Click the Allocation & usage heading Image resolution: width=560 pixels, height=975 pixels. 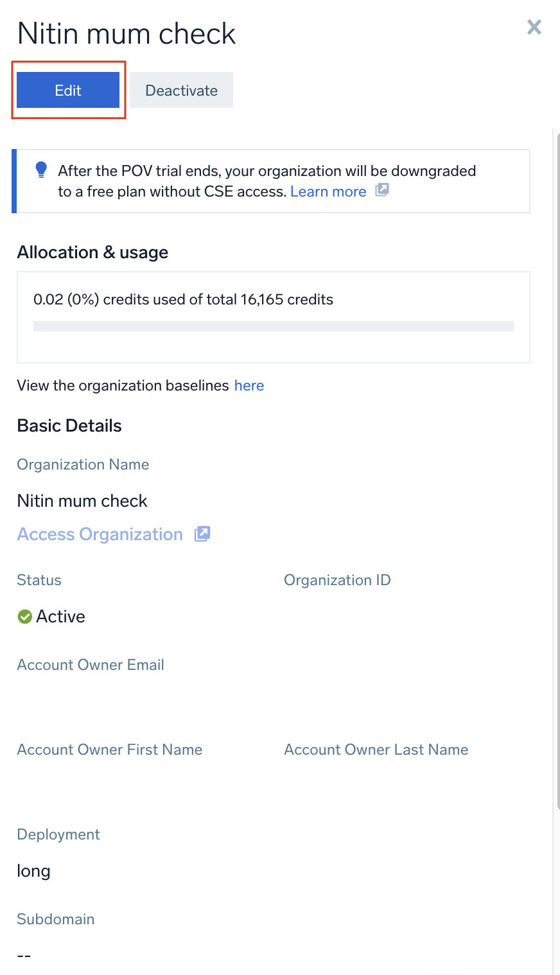(92, 252)
